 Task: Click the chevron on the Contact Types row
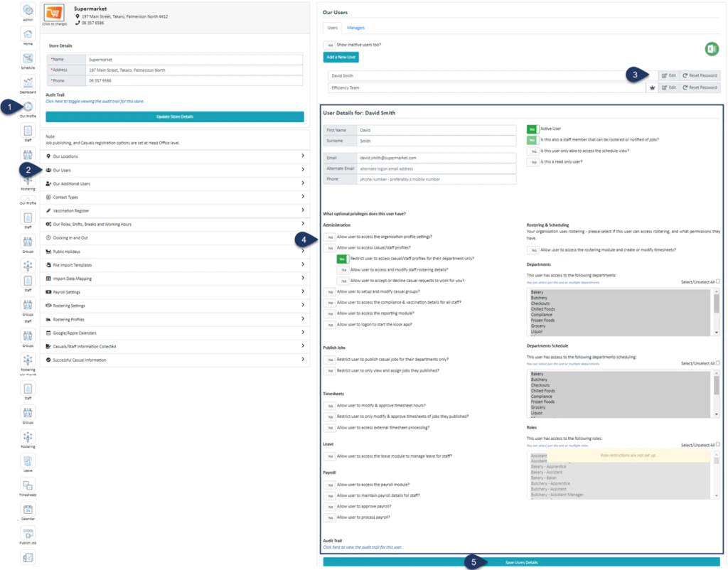303,197
